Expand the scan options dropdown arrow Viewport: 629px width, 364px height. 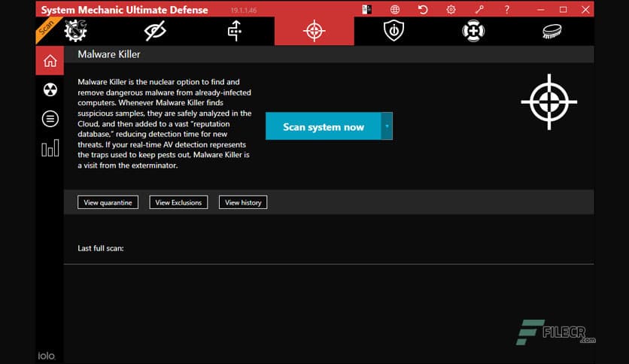click(387, 126)
